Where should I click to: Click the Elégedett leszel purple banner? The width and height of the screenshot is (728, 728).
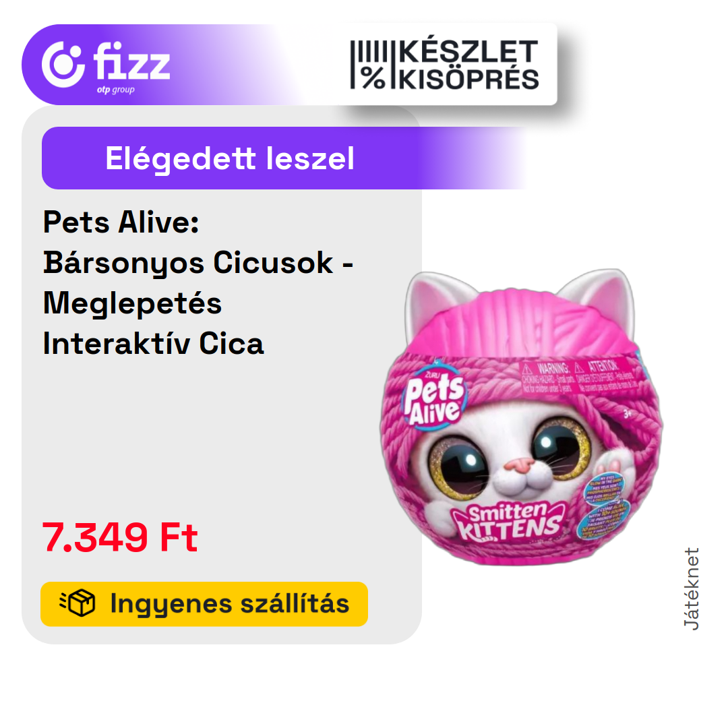click(283, 158)
